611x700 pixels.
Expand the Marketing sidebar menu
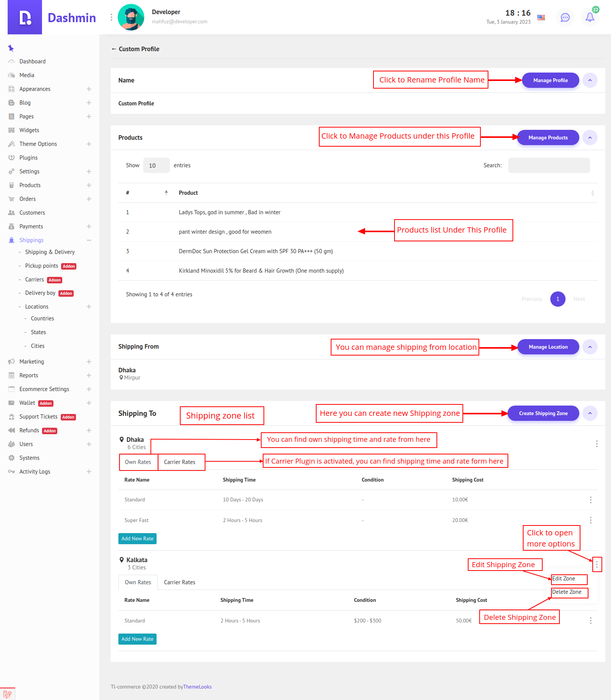(x=89, y=362)
